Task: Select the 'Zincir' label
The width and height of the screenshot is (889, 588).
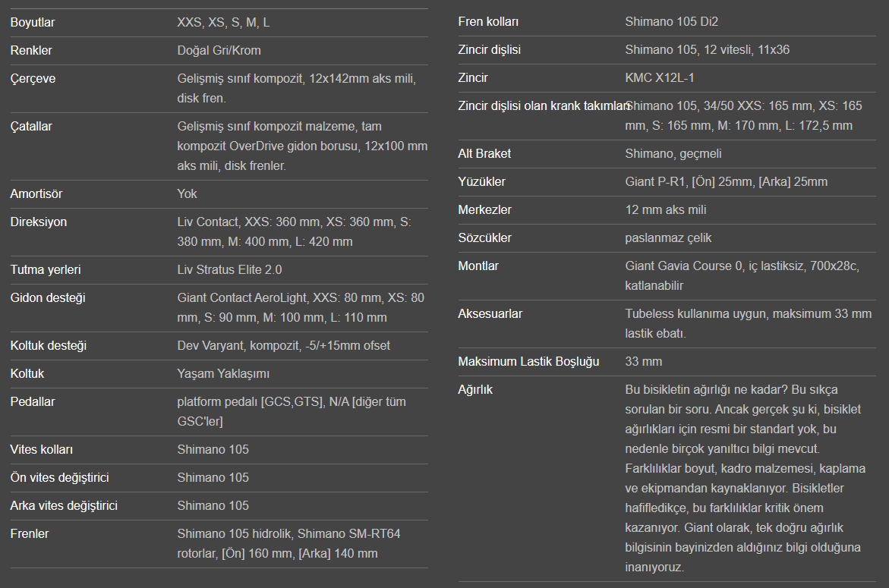Action: coord(473,77)
